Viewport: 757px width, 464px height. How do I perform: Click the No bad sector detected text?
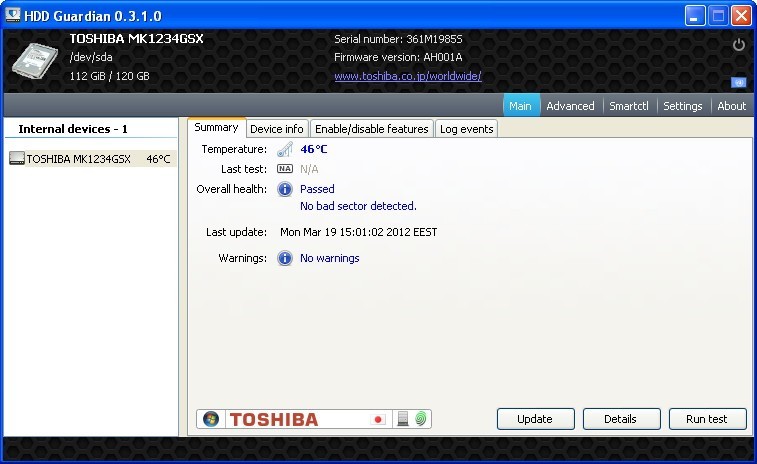coord(358,206)
